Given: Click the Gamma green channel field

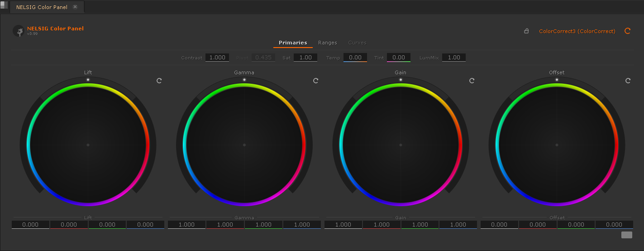Looking at the screenshot, I should coord(263,225).
